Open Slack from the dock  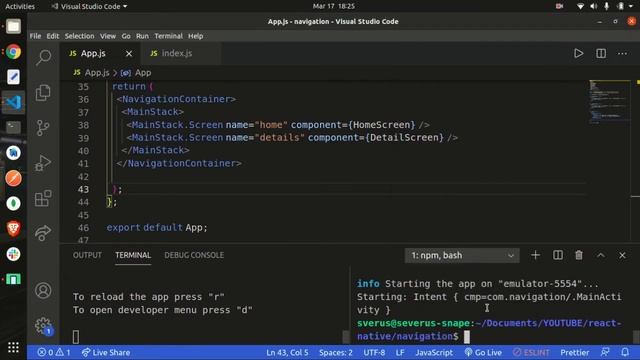point(13,254)
